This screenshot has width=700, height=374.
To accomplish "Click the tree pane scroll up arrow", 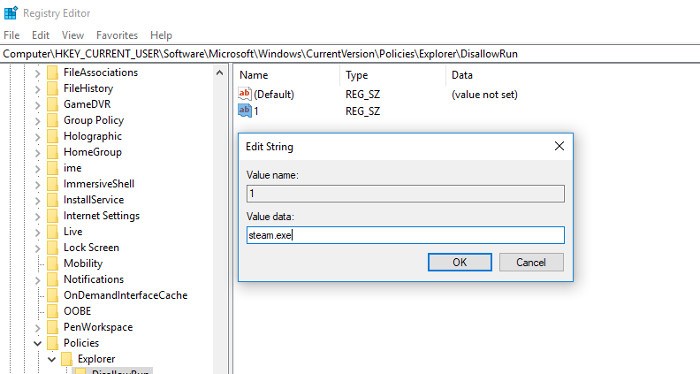I will [220, 73].
